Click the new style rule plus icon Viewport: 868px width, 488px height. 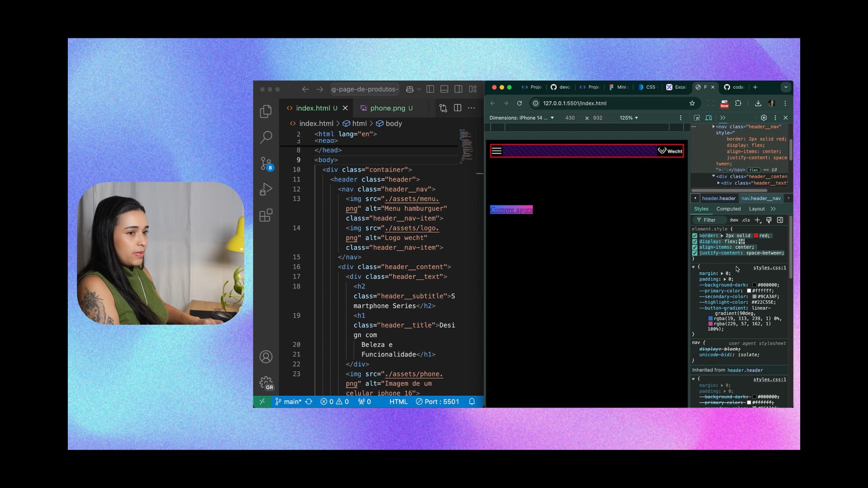pos(758,220)
